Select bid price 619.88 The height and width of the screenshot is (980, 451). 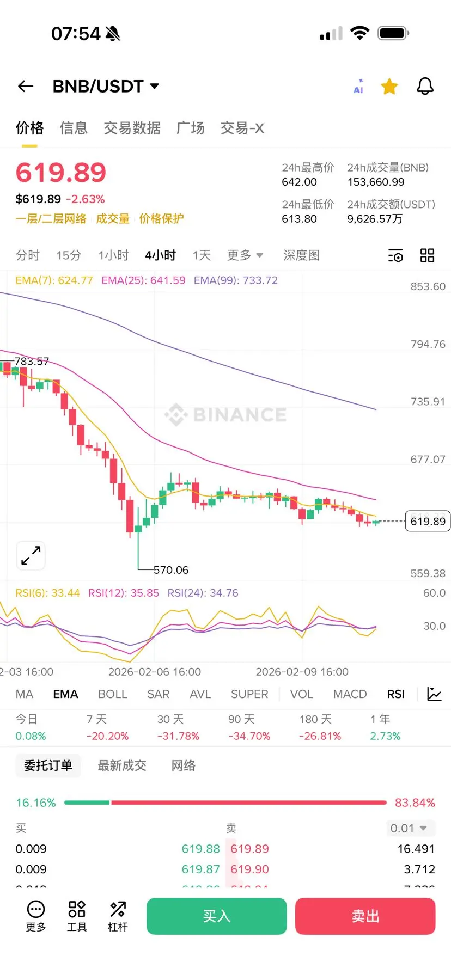200,849
